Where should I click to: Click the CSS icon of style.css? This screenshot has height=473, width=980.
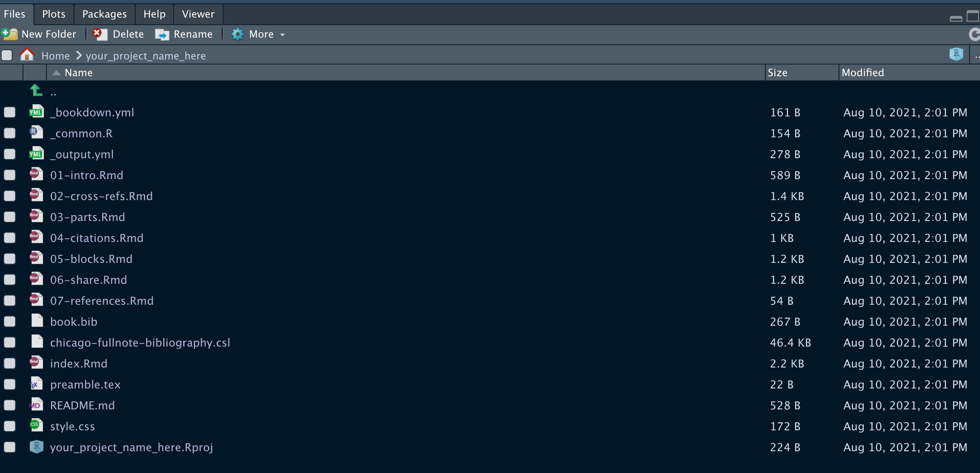point(36,425)
